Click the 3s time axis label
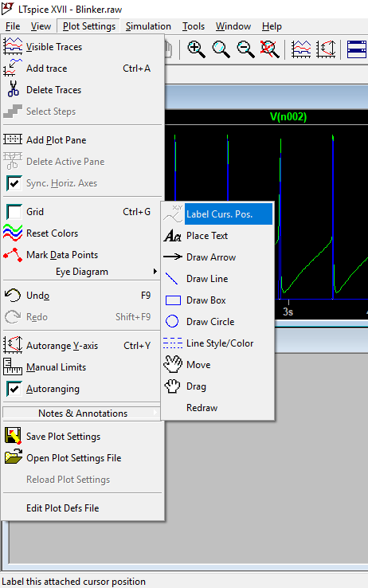 coord(288,312)
